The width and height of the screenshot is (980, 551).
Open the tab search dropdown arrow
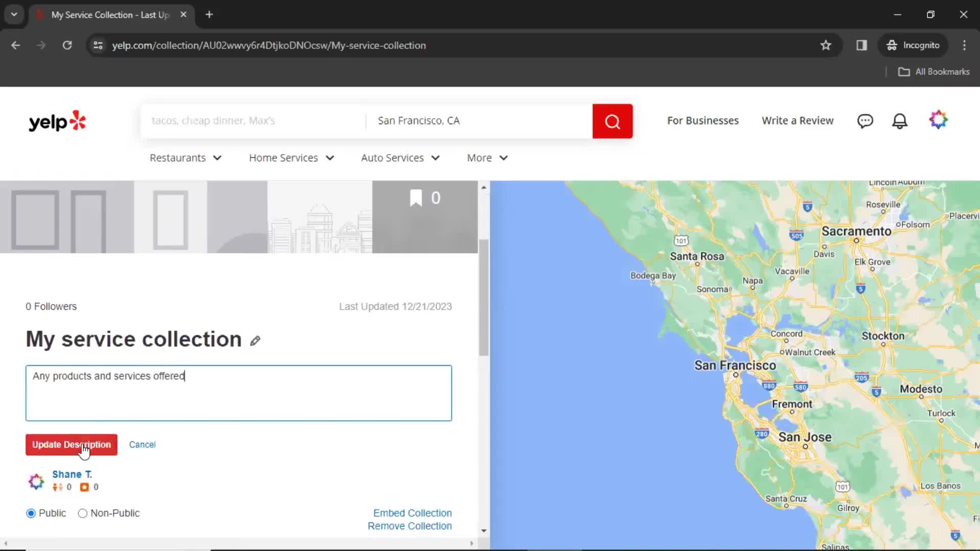point(14,14)
